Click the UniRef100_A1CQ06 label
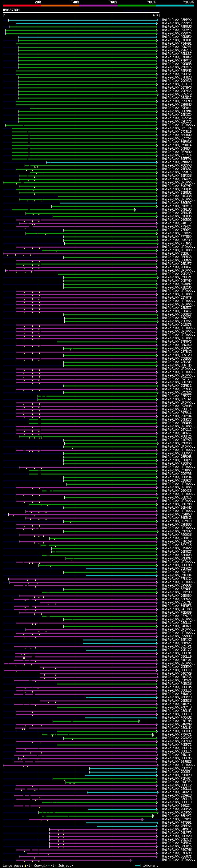 click(176, 464)
